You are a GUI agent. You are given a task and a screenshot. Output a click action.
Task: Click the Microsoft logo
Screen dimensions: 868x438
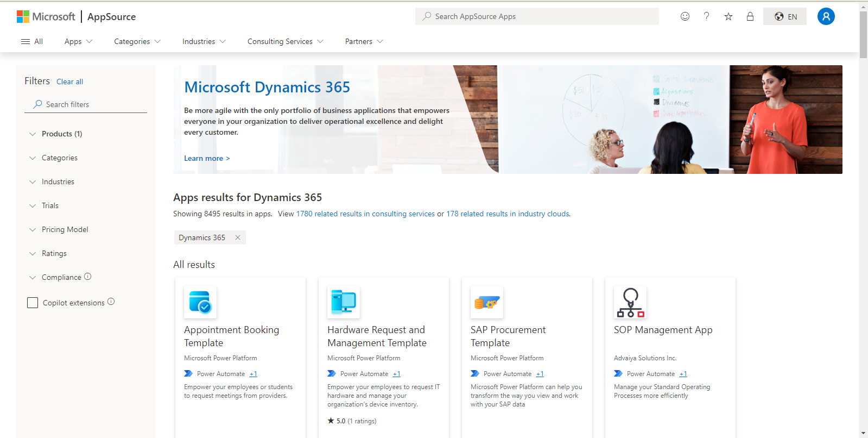[x=46, y=17]
